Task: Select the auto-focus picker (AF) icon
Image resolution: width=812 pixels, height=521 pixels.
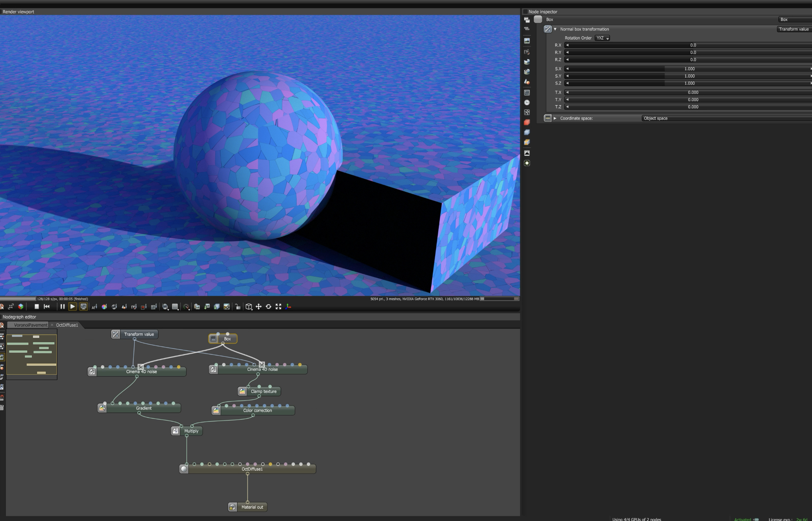Action: [x=94, y=307]
